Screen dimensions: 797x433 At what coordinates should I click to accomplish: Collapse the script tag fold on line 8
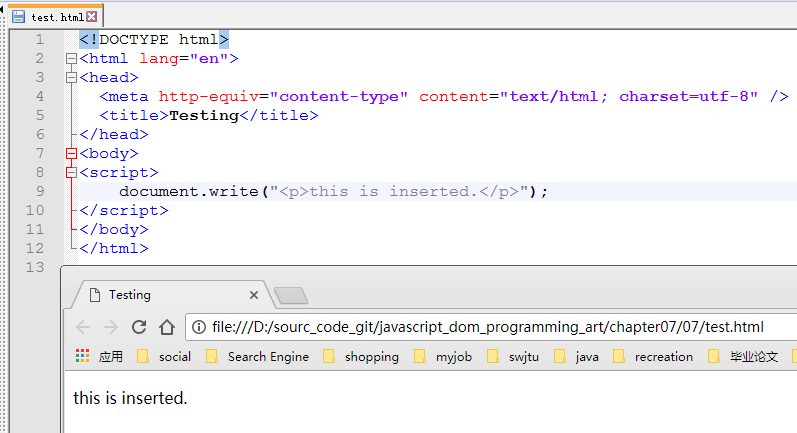coord(71,173)
